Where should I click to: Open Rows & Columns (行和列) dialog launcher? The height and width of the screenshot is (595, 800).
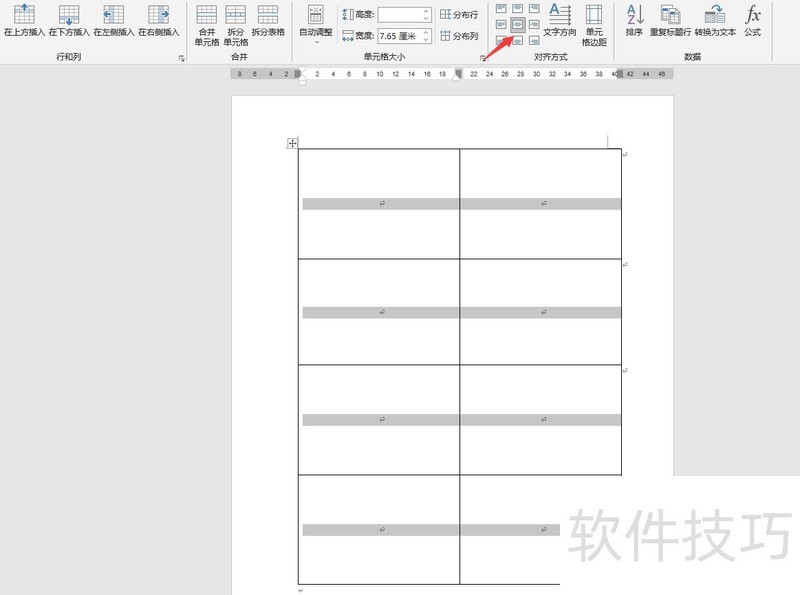point(182,58)
